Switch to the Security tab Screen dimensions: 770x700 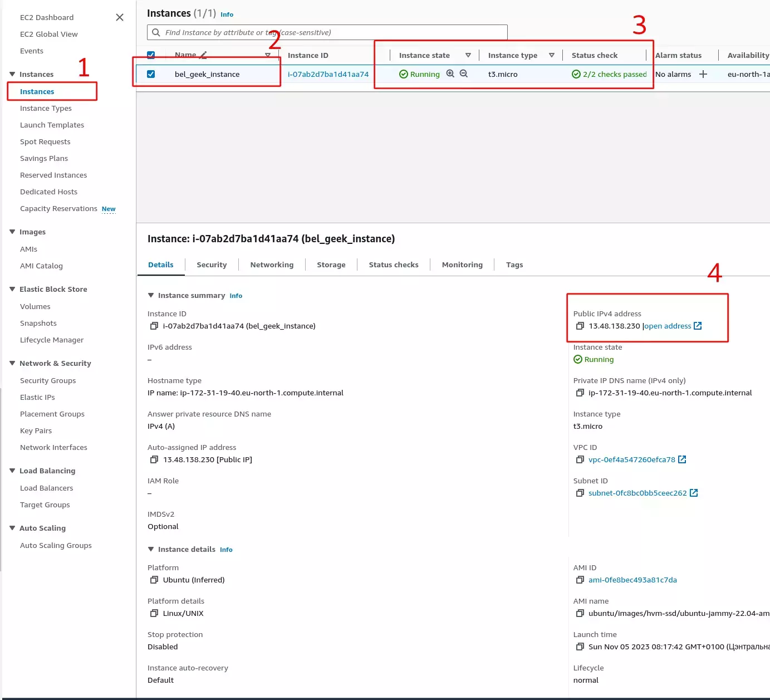(212, 265)
